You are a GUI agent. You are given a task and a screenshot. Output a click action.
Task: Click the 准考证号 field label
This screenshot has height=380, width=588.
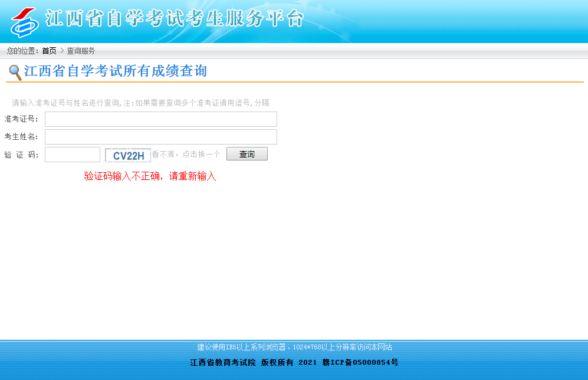pyautogui.click(x=21, y=119)
